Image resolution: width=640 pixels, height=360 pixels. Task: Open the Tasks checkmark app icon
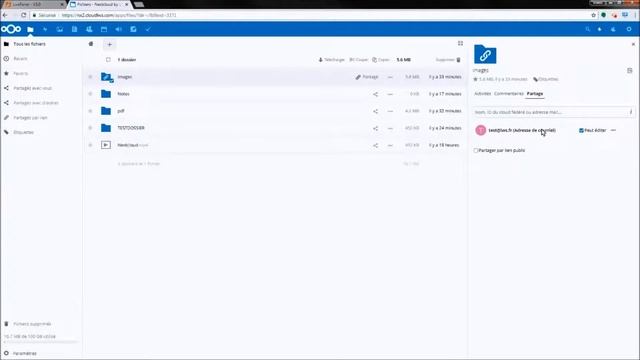(x=148, y=29)
